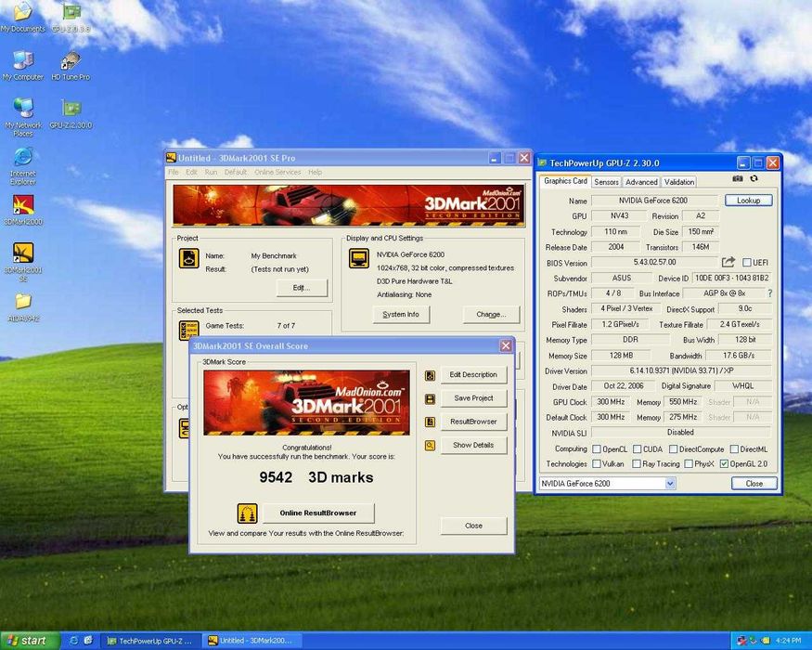
Task: Click the Selected Tests icon in 3DMark2001
Action: [189, 331]
